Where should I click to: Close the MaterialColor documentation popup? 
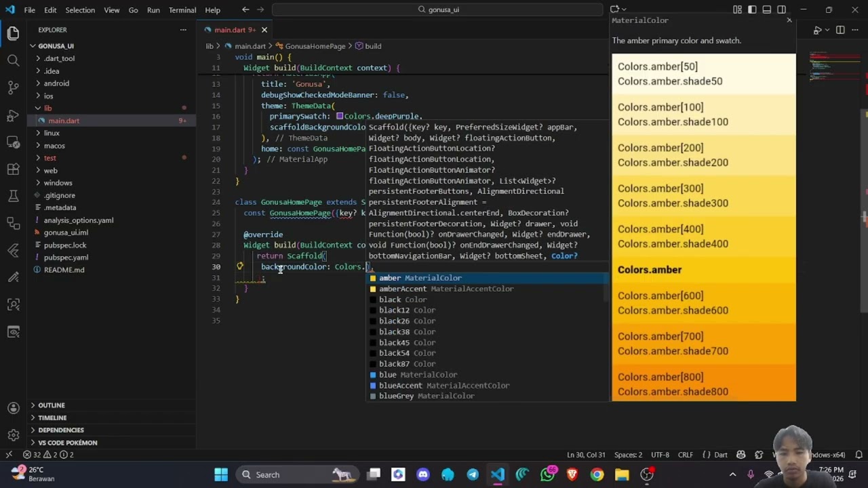[x=789, y=20]
